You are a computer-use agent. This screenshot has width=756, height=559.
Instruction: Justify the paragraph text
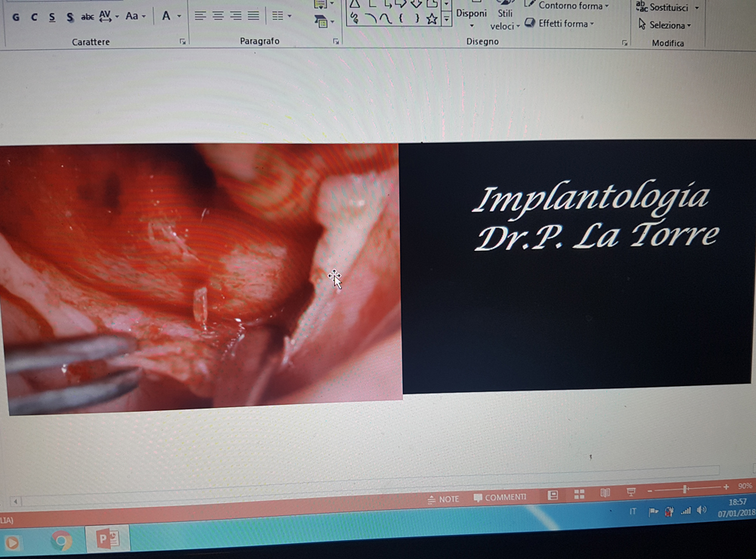(x=253, y=16)
